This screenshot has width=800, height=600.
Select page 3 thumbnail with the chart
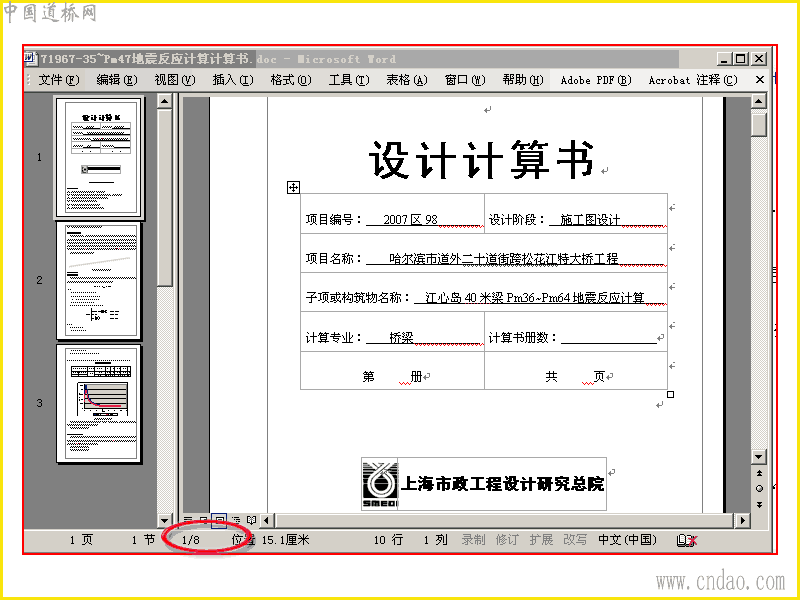coord(99,404)
